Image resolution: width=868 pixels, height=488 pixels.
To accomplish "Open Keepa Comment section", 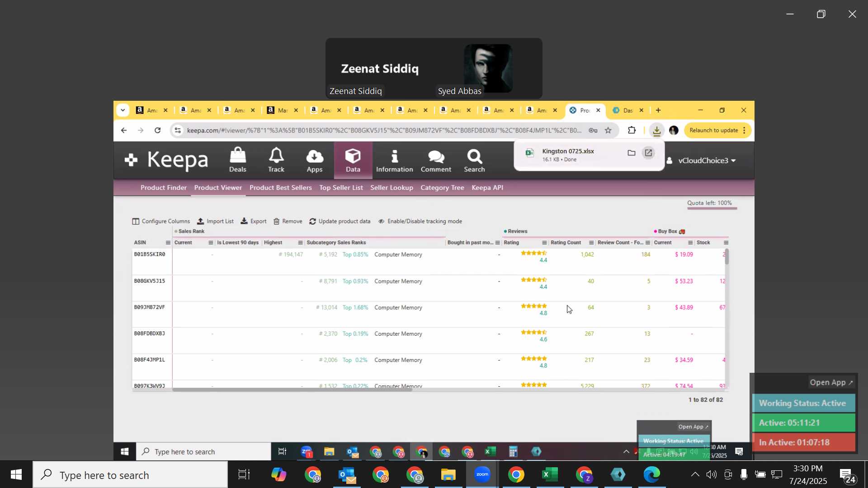I will pos(436,160).
